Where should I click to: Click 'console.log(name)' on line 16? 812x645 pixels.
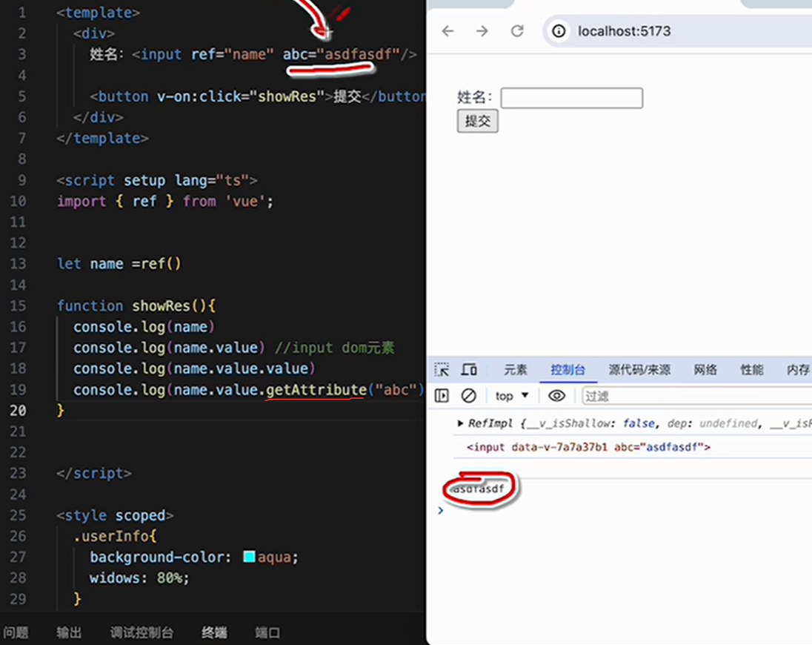(144, 327)
